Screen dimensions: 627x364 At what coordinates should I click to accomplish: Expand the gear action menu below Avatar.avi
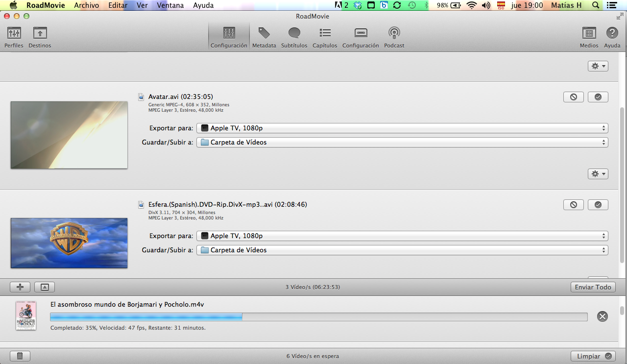click(598, 174)
